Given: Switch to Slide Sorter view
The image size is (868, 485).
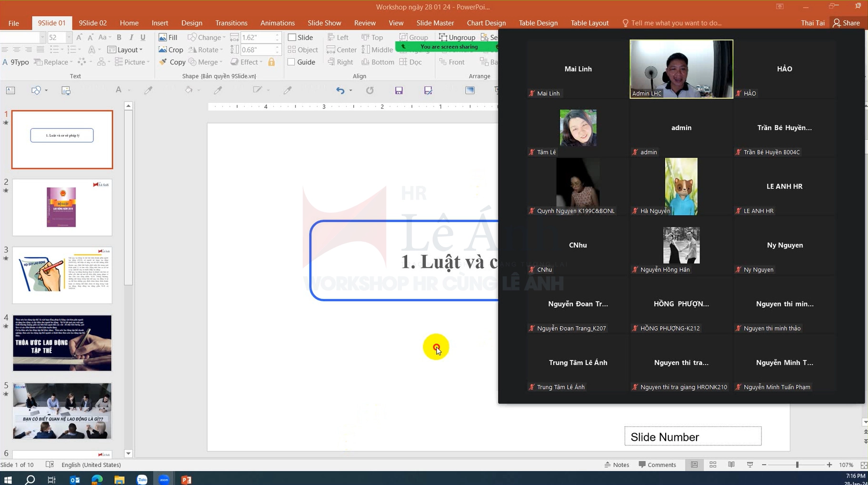Looking at the screenshot, I should pos(713,465).
